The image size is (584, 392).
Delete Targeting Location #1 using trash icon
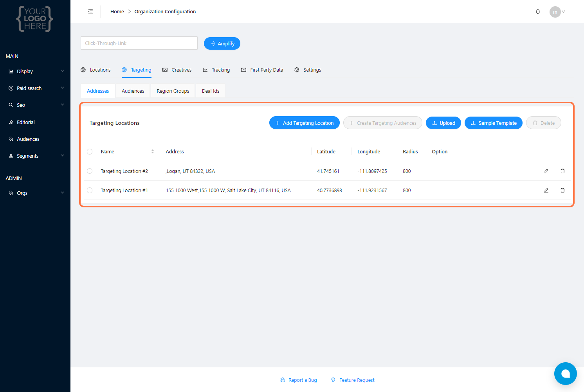point(562,191)
